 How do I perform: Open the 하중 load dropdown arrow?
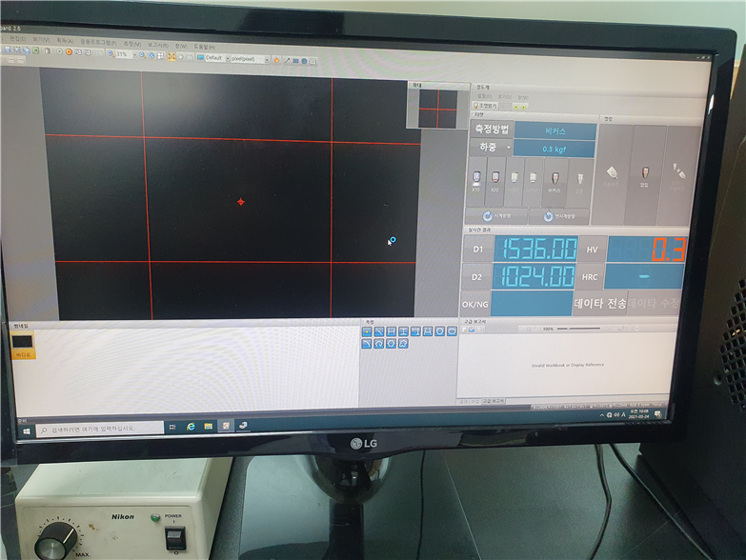click(x=508, y=148)
